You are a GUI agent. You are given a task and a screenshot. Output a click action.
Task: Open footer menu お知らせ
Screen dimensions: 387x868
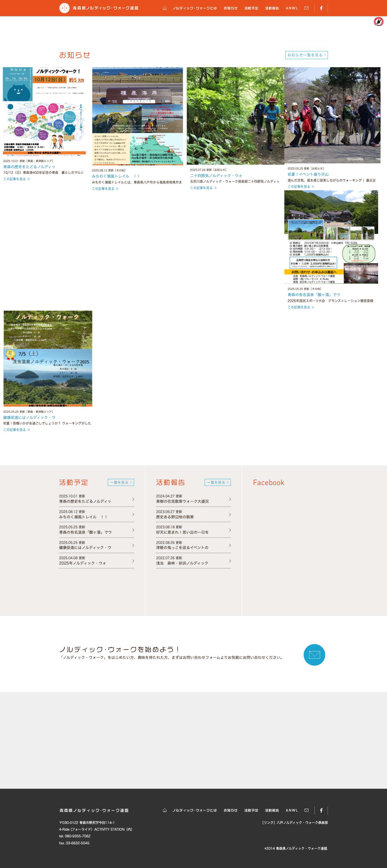tap(231, 810)
